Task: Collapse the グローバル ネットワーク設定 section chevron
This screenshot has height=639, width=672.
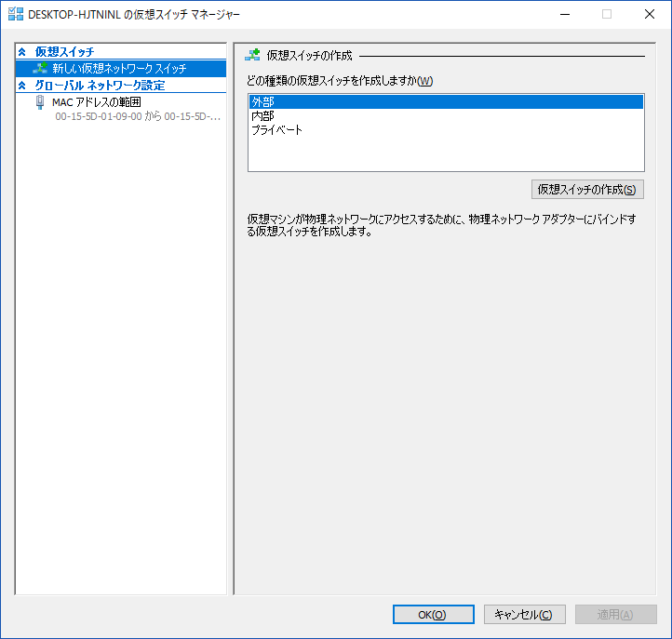Action: tap(22, 86)
